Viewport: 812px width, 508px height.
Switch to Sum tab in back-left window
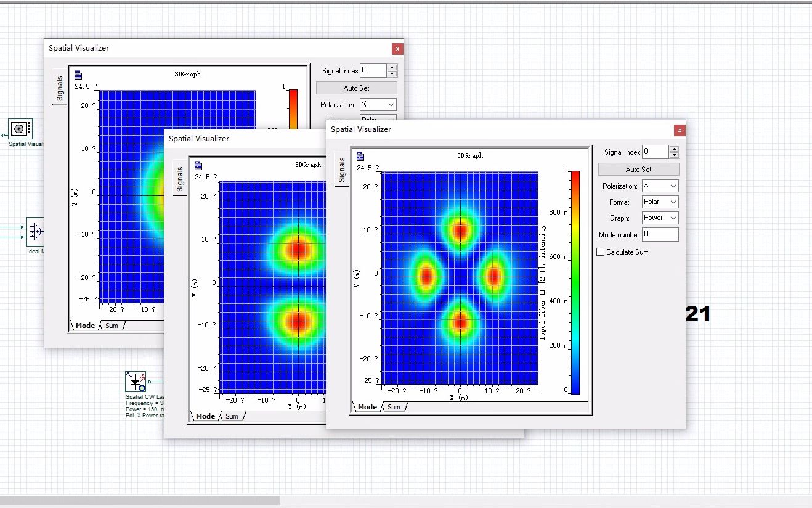coord(112,326)
